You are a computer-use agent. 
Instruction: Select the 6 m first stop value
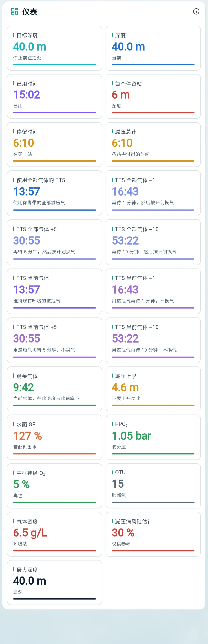[x=121, y=95]
